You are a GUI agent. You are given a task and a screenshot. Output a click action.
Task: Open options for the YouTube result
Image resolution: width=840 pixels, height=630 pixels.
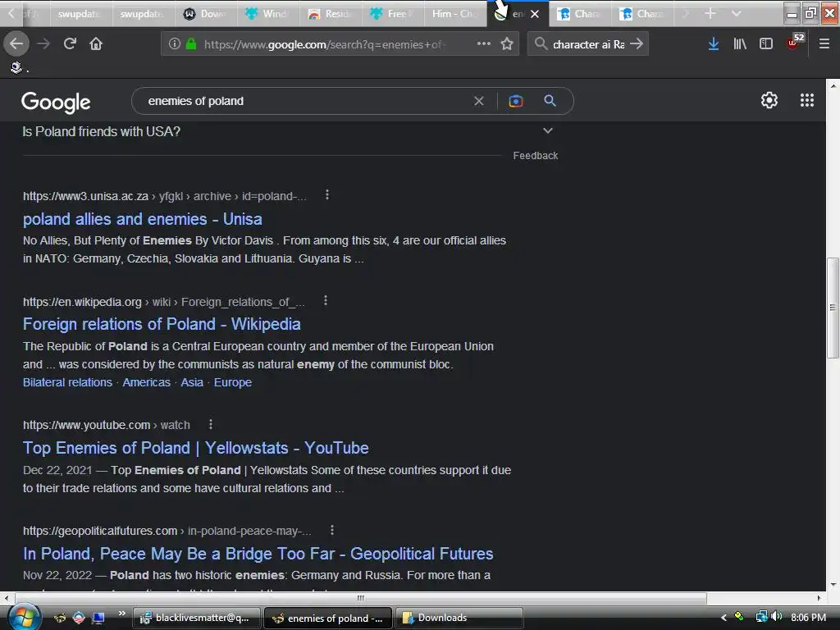click(211, 424)
